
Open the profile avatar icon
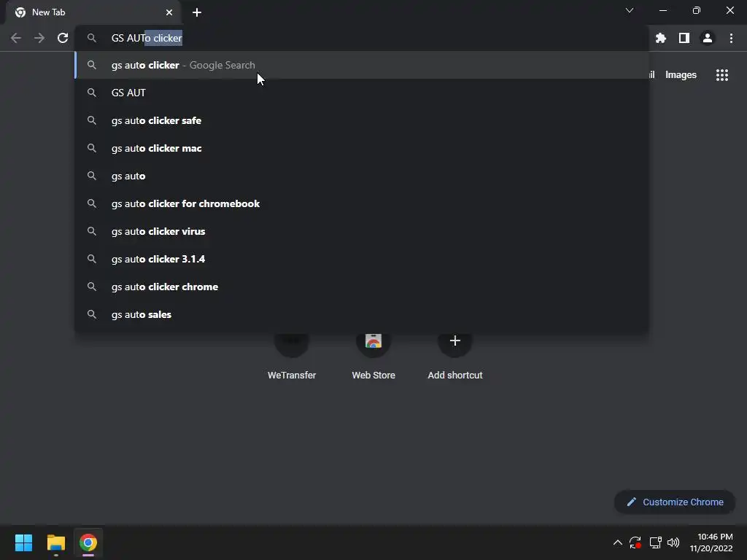708,38
